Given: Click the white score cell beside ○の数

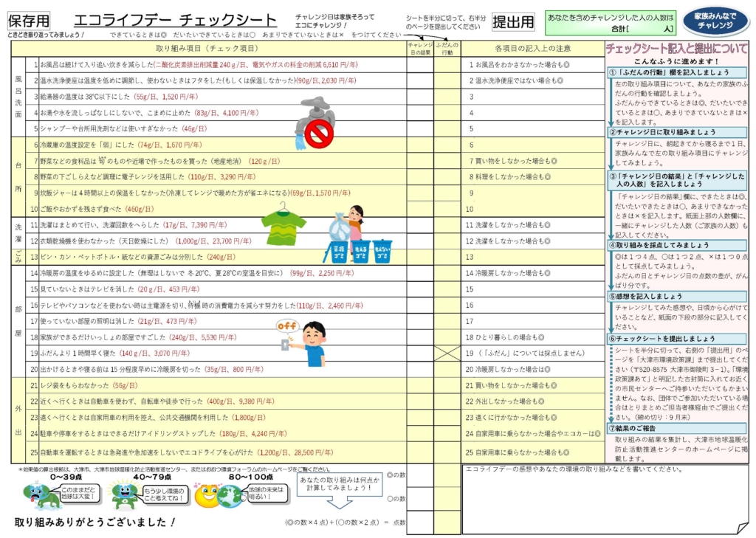Looking at the screenshot, I should pyautogui.click(x=420, y=498).
